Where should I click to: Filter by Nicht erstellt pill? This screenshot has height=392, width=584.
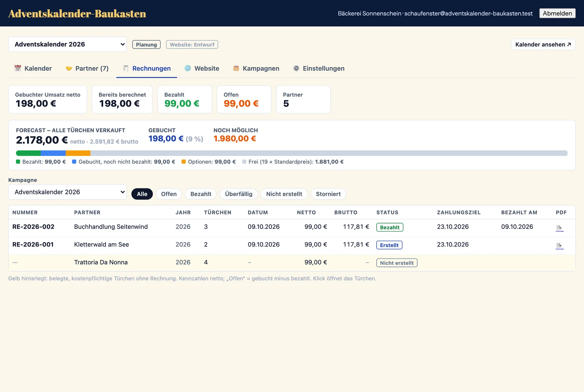(284, 194)
